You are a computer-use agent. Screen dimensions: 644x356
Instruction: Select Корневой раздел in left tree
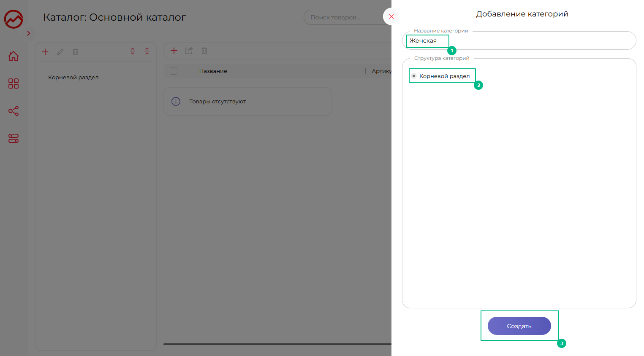click(x=73, y=78)
